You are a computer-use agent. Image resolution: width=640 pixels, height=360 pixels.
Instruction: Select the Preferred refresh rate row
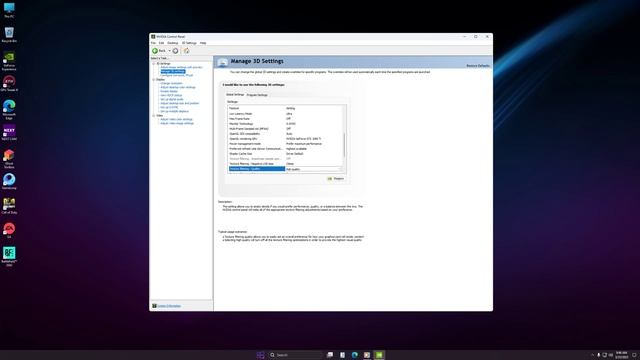pos(285,149)
